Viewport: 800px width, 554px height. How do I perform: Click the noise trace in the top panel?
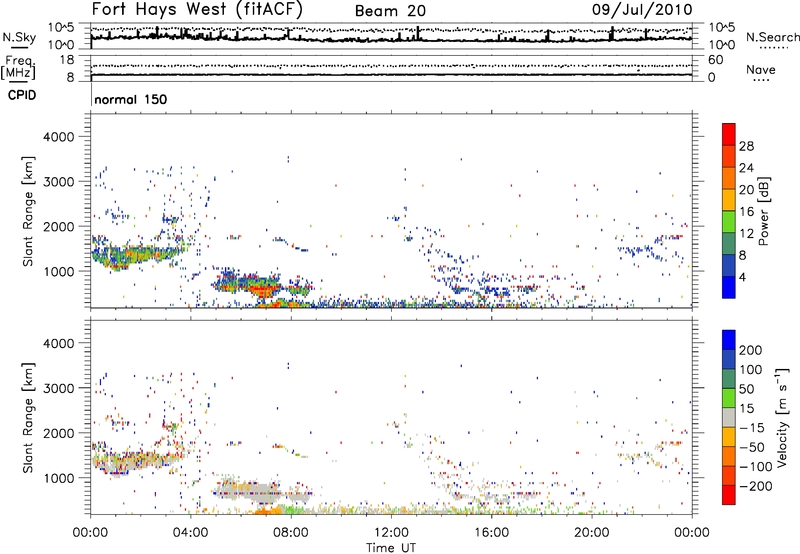click(391, 39)
